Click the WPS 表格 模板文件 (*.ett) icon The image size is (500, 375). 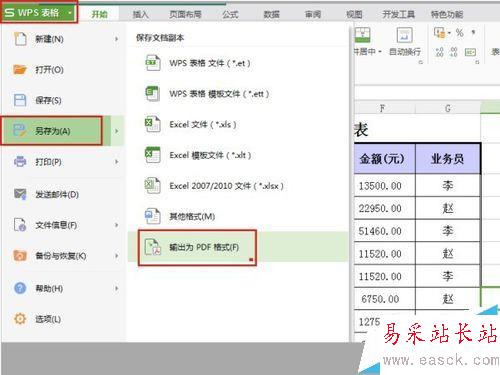(x=153, y=93)
